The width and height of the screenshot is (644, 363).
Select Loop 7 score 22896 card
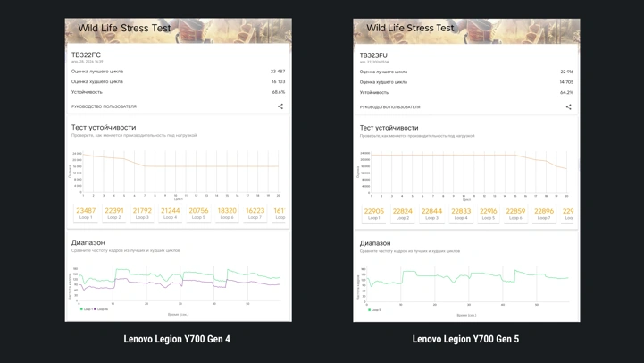[x=544, y=214]
